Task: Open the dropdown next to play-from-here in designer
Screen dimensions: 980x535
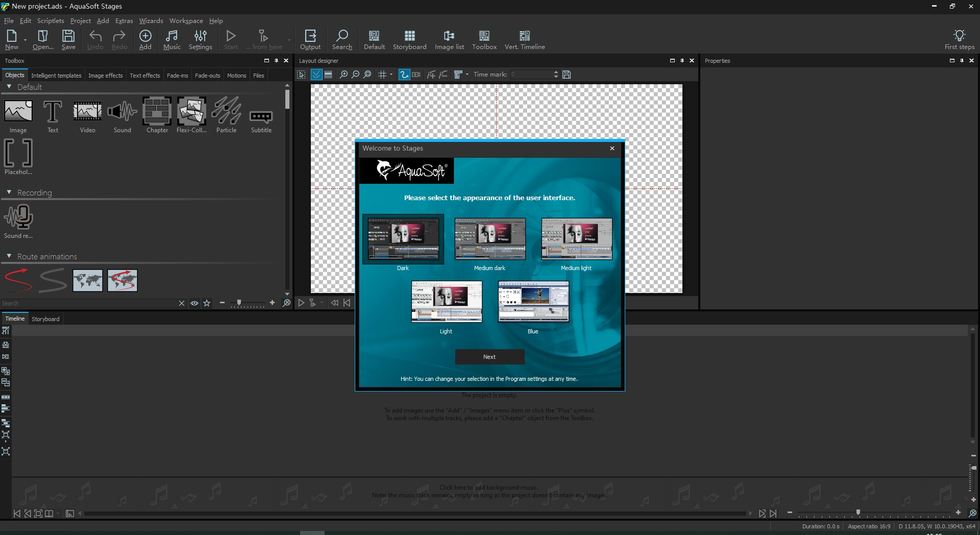Action: [322, 303]
